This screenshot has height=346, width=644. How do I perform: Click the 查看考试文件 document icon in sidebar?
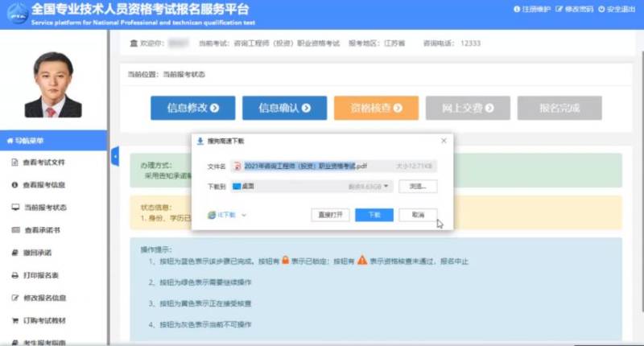point(14,163)
